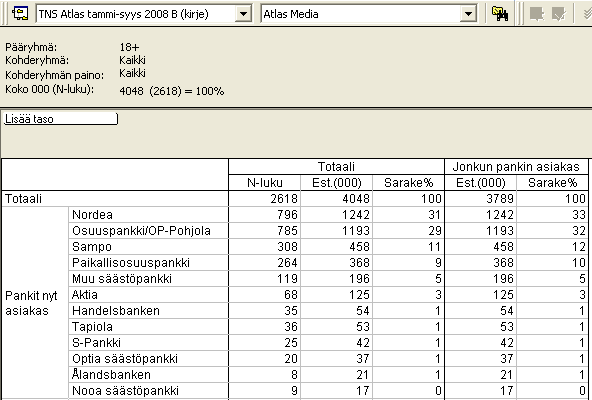Click Est.(000) header under Jonkun pankin asiakas
592x400 pixels.
[x=481, y=183]
